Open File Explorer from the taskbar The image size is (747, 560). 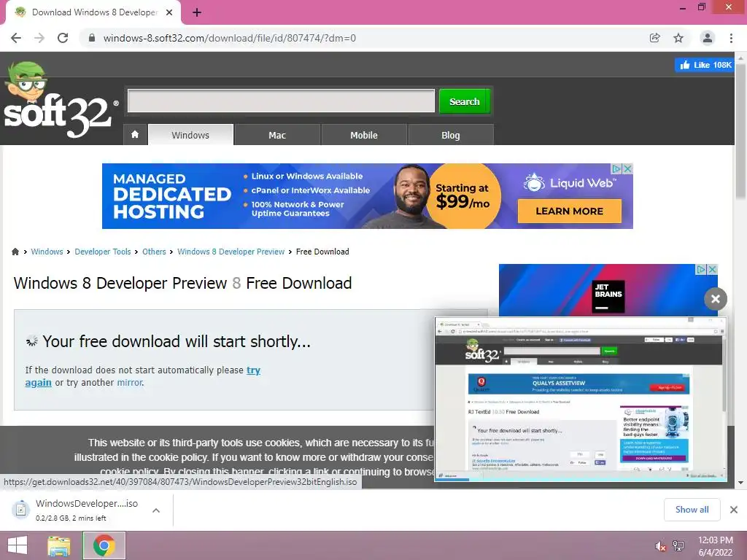(x=59, y=545)
